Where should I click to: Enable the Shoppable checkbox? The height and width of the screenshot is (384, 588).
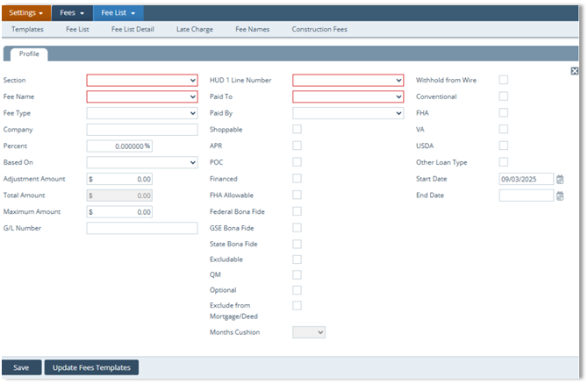pyautogui.click(x=297, y=129)
